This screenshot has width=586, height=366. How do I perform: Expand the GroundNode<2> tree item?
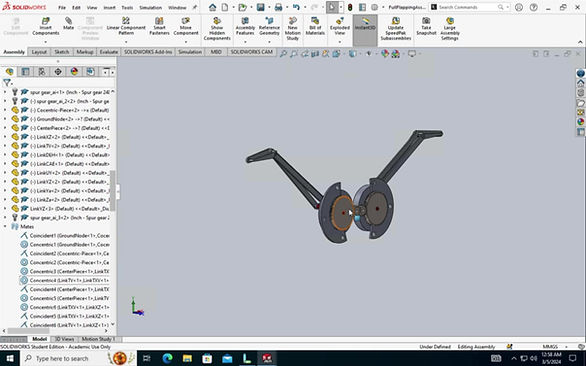point(5,119)
